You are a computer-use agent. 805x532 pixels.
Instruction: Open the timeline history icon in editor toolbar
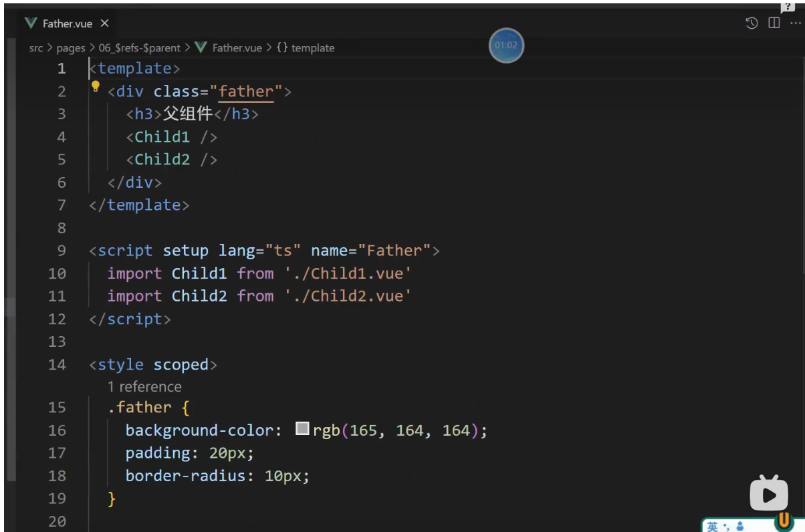coord(752,23)
